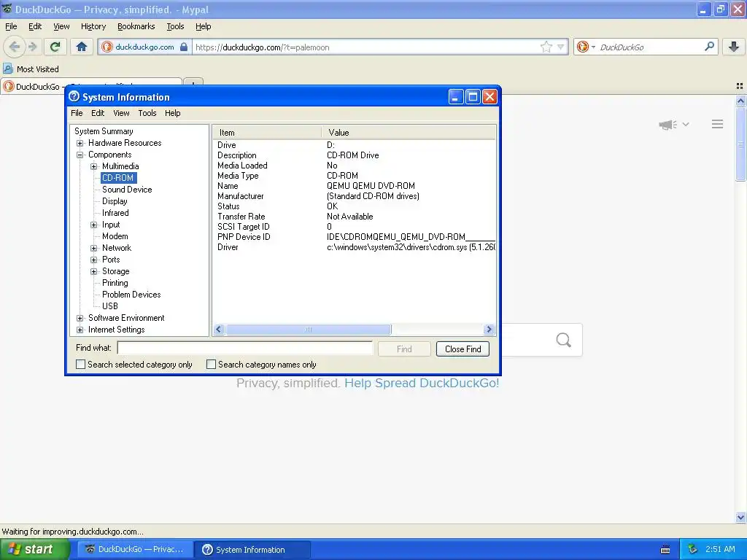Select Problem Devices in the tree
Image resolution: width=747 pixels, height=560 pixels.
pos(131,295)
